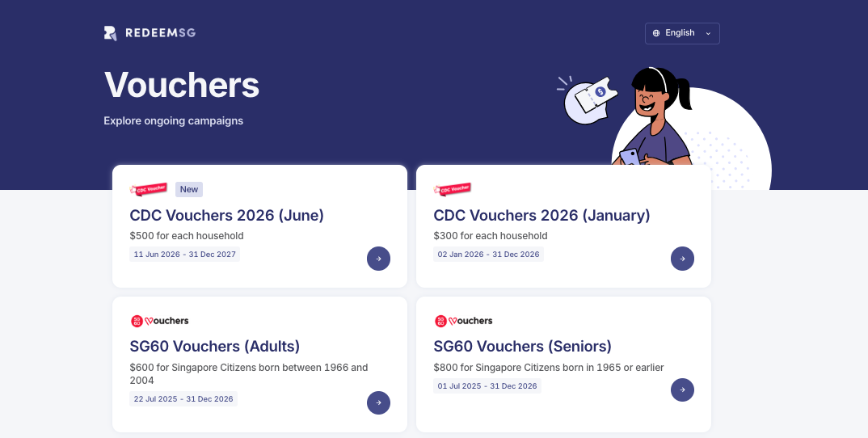The height and width of the screenshot is (438, 868).
Task: Click arrow button on SG60 Vouchers (Seniors)
Action: (682, 390)
